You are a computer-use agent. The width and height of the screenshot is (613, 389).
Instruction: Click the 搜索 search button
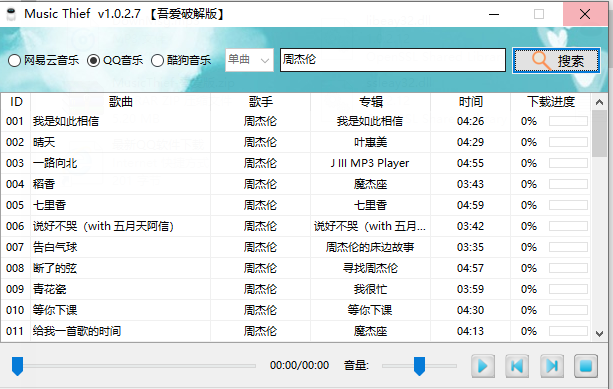pos(556,60)
